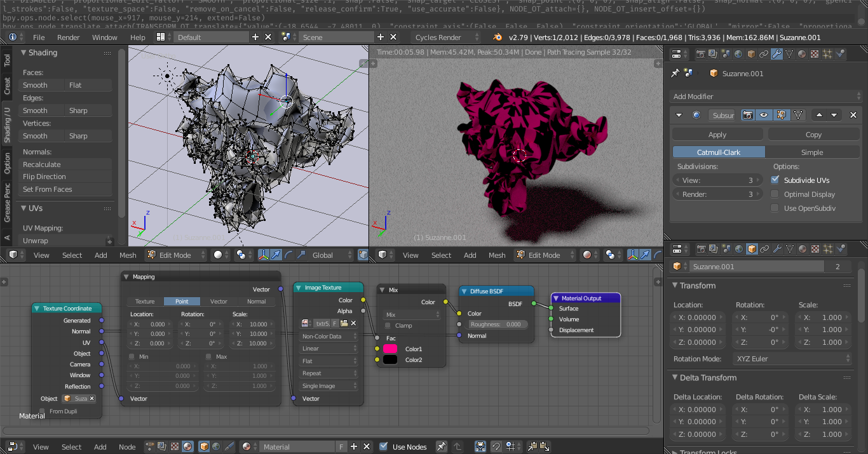
Task: Open Color1 pink swatch in Mix node
Action: [390, 349]
